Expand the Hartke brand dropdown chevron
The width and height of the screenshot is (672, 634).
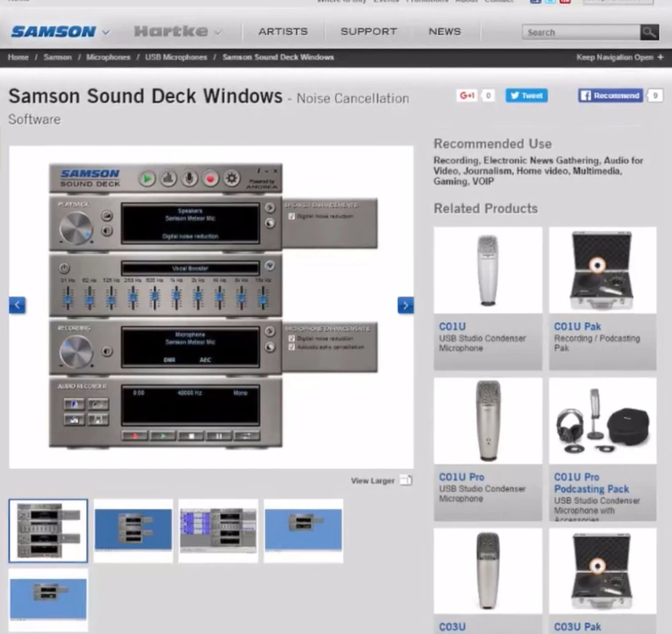[x=218, y=32]
